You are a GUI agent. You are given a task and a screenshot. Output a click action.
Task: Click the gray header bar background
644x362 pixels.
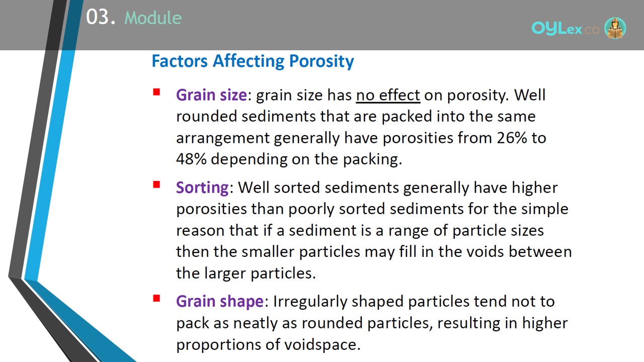(352, 25)
